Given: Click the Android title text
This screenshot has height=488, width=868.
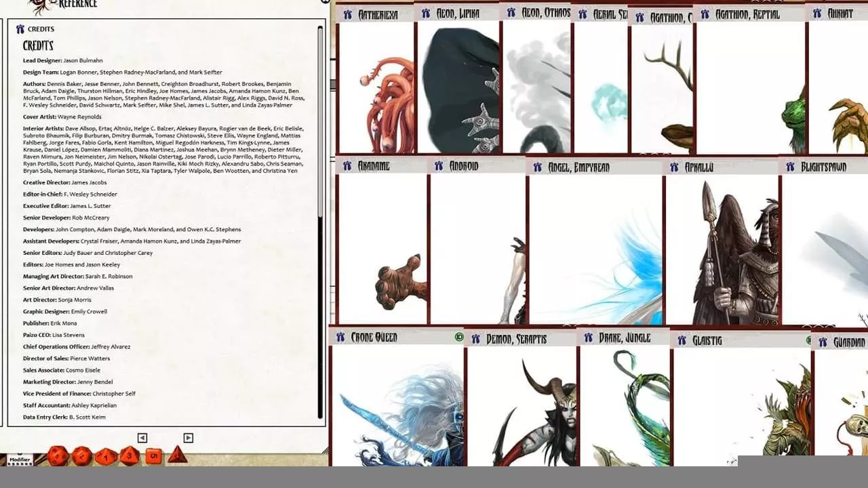Looking at the screenshot, I should [464, 166].
